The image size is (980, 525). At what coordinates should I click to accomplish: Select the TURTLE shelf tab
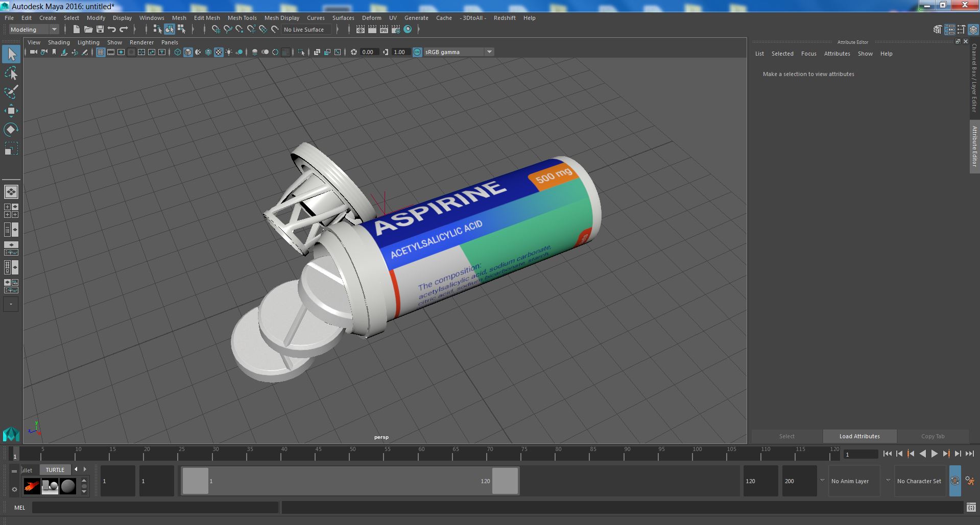55,470
